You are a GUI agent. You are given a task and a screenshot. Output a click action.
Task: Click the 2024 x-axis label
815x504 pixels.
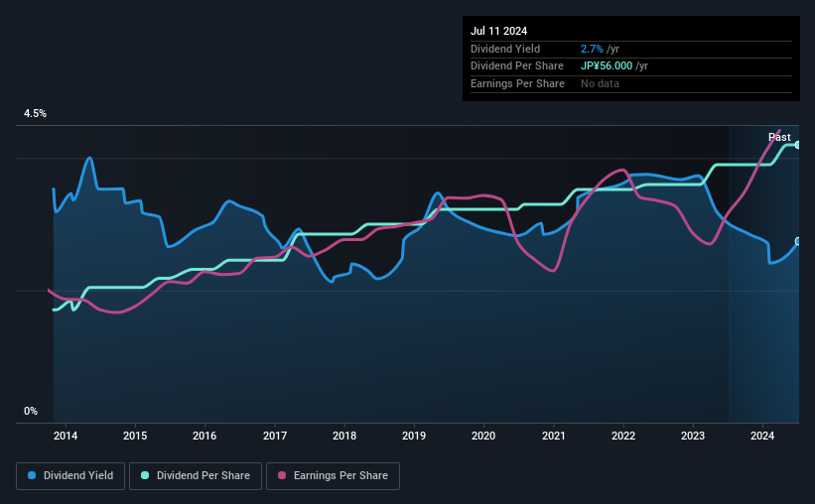point(762,436)
